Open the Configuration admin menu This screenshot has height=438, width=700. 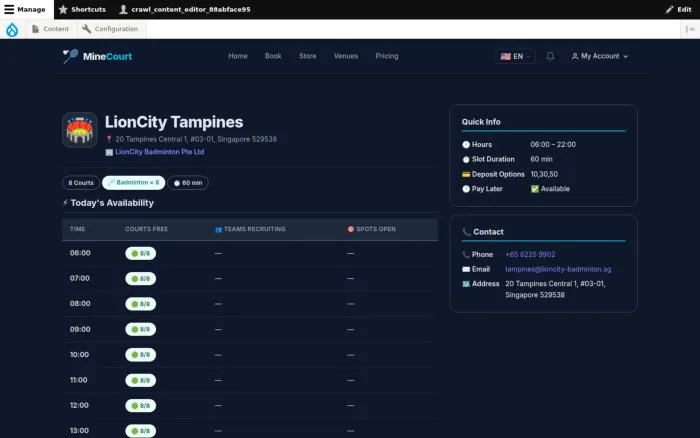(x=110, y=29)
